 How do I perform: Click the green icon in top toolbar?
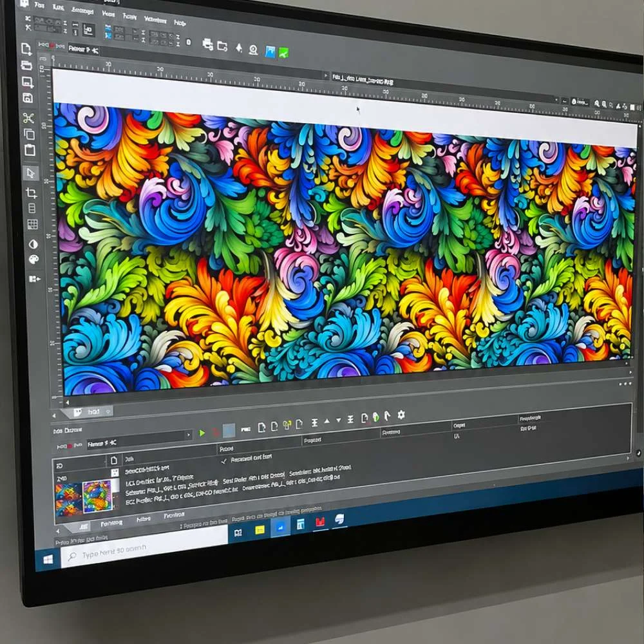click(x=283, y=53)
